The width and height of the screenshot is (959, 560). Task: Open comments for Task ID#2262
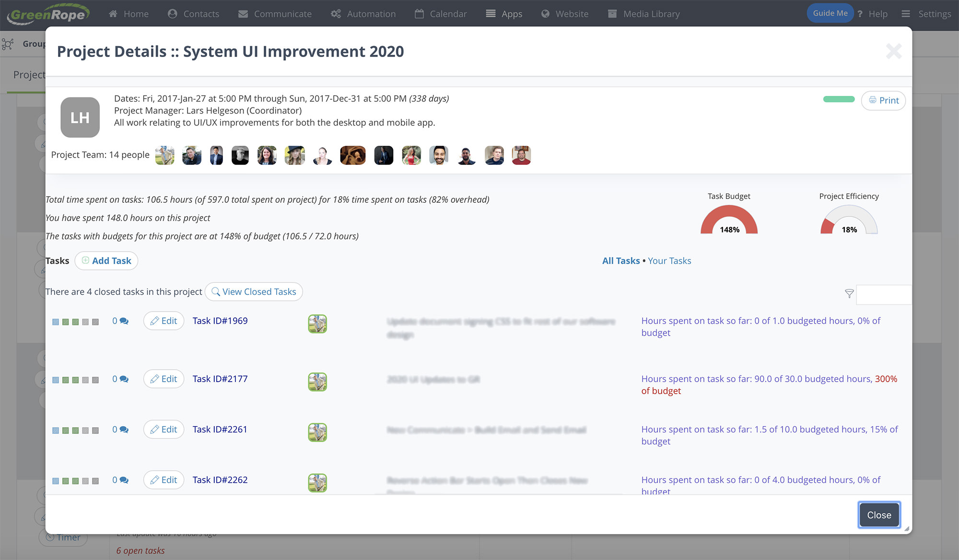tap(120, 480)
